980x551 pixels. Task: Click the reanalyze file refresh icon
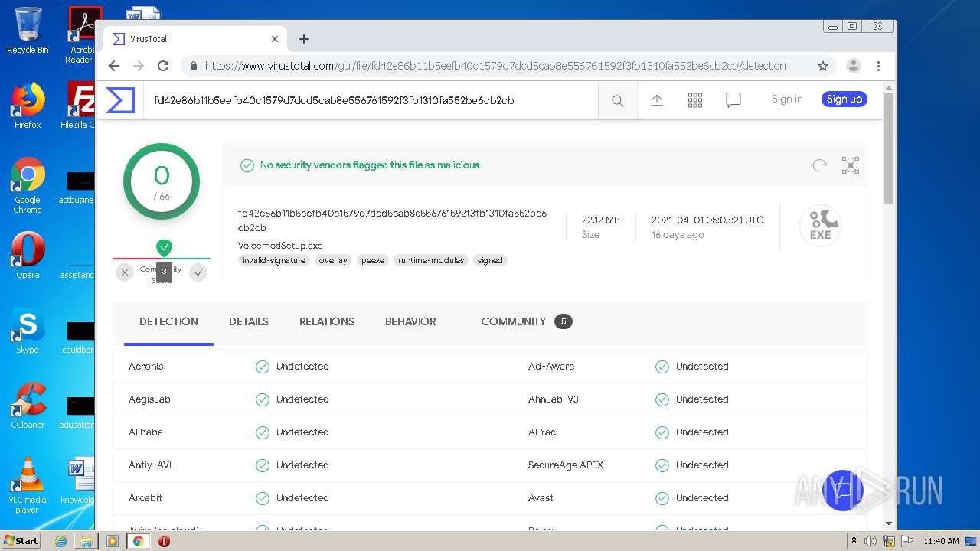pos(820,165)
